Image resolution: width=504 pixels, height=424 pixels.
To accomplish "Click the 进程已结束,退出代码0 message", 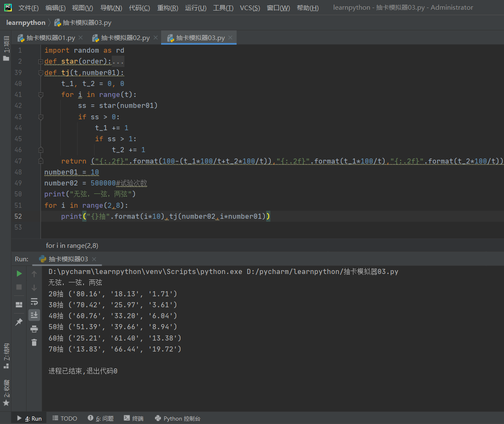I will click(83, 371).
